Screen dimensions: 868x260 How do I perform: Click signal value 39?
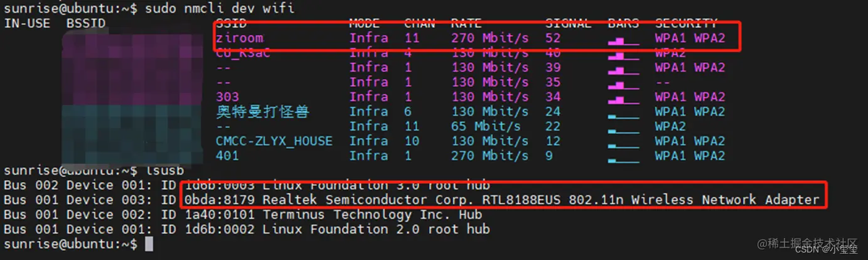coord(553,67)
